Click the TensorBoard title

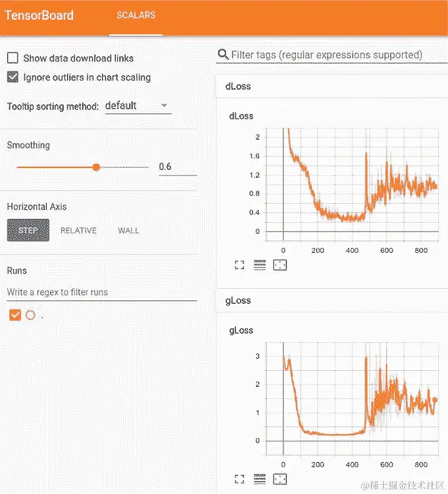(x=39, y=15)
